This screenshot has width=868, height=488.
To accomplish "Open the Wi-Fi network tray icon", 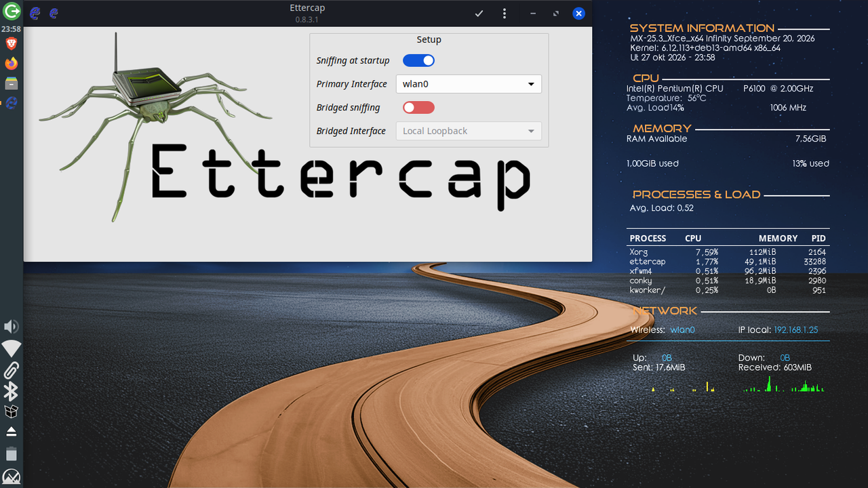I will (x=11, y=348).
